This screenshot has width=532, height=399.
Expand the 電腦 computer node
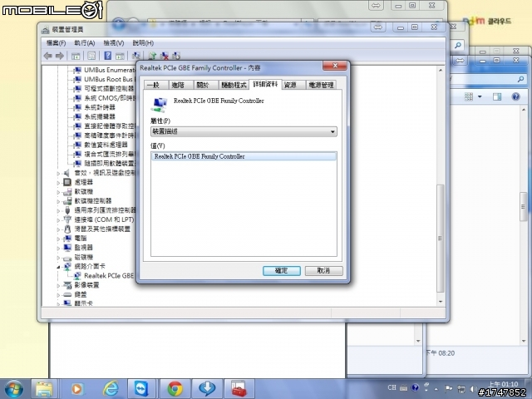click(x=58, y=239)
